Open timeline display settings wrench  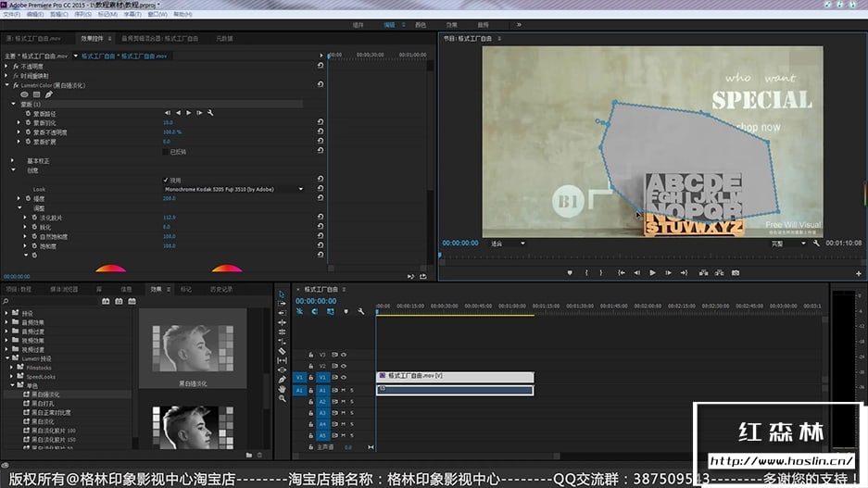coord(361,311)
